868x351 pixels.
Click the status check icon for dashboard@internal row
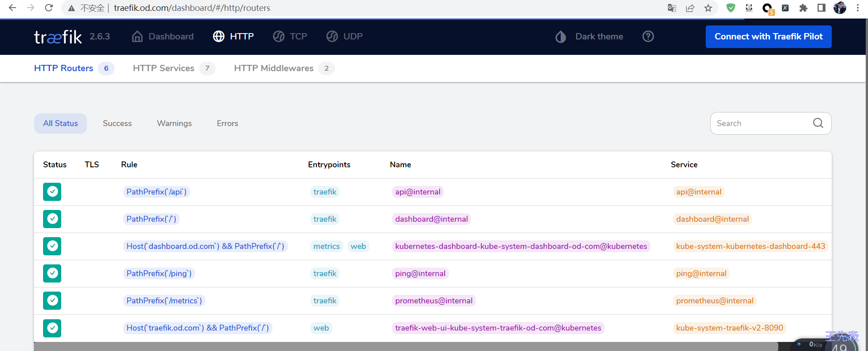click(x=52, y=219)
